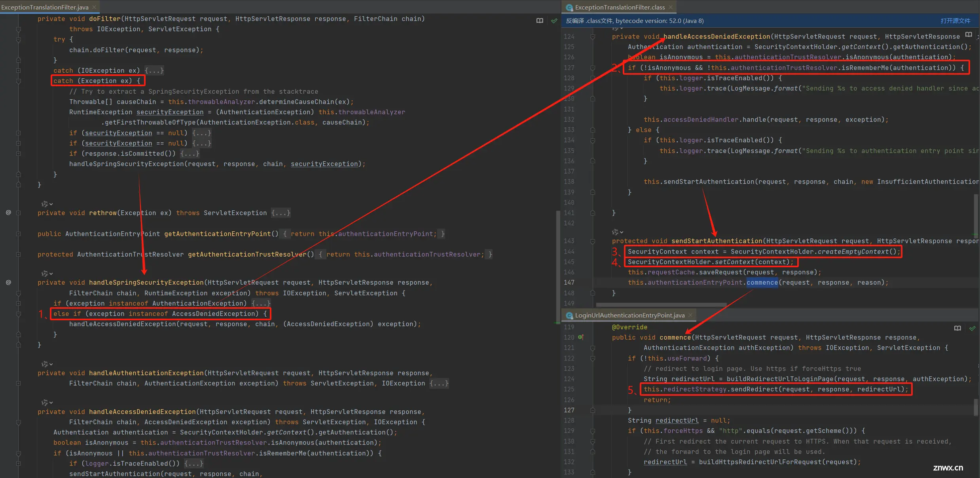Click the class file icon on ExceptionTranslationFilter.class tab

[x=569, y=8]
